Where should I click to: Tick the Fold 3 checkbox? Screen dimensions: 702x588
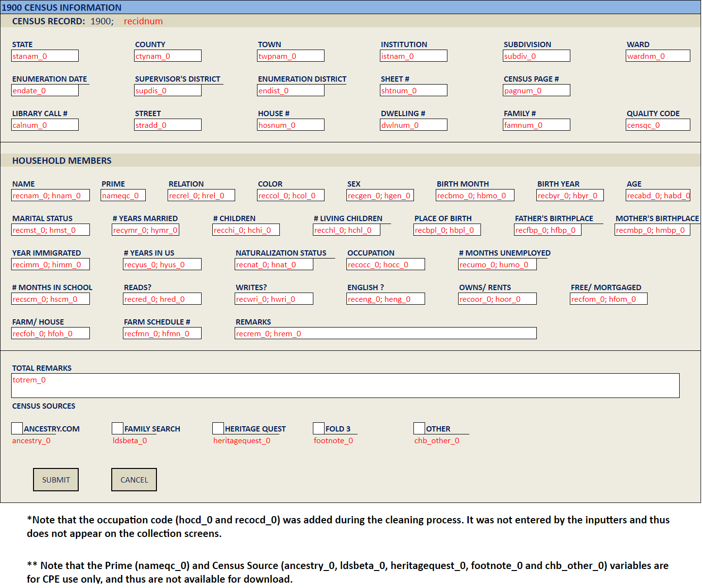(319, 428)
